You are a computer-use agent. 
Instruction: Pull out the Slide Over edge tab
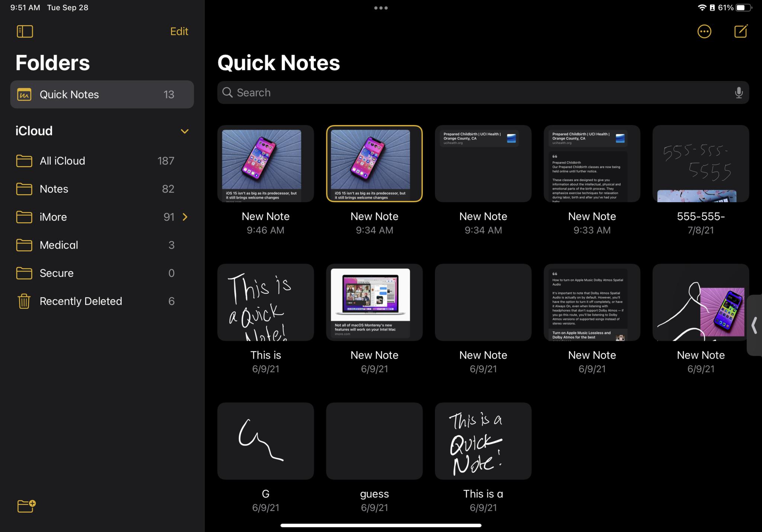(755, 325)
